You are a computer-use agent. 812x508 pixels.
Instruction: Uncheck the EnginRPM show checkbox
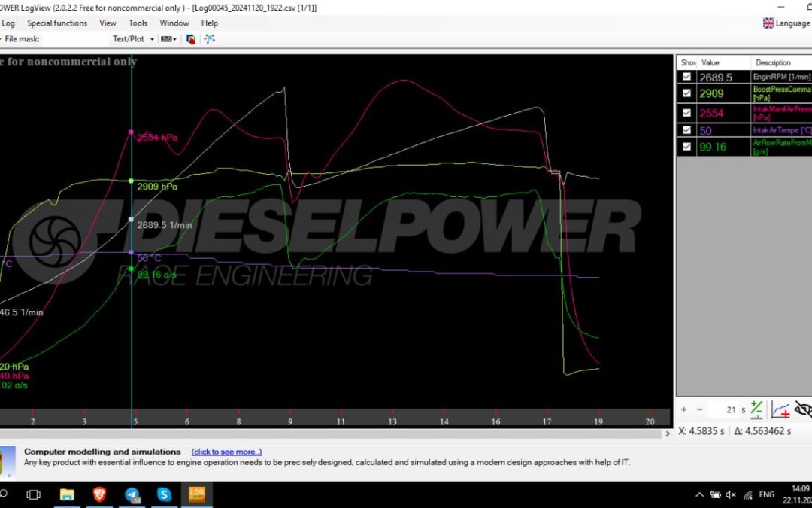(686, 77)
